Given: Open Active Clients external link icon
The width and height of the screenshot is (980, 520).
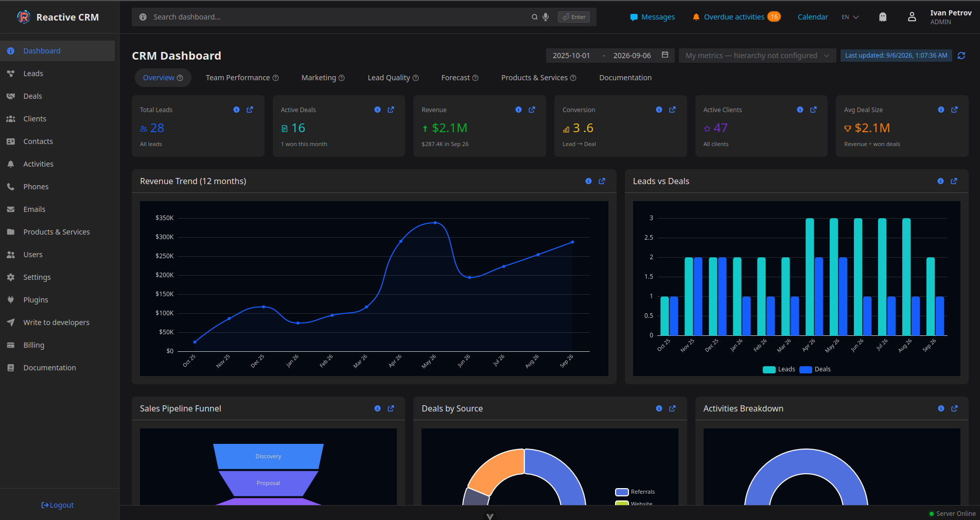Looking at the screenshot, I should tap(813, 110).
